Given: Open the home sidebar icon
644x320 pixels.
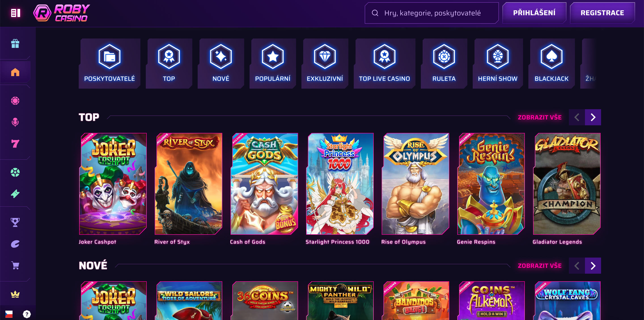Looking at the screenshot, I should click(15, 72).
